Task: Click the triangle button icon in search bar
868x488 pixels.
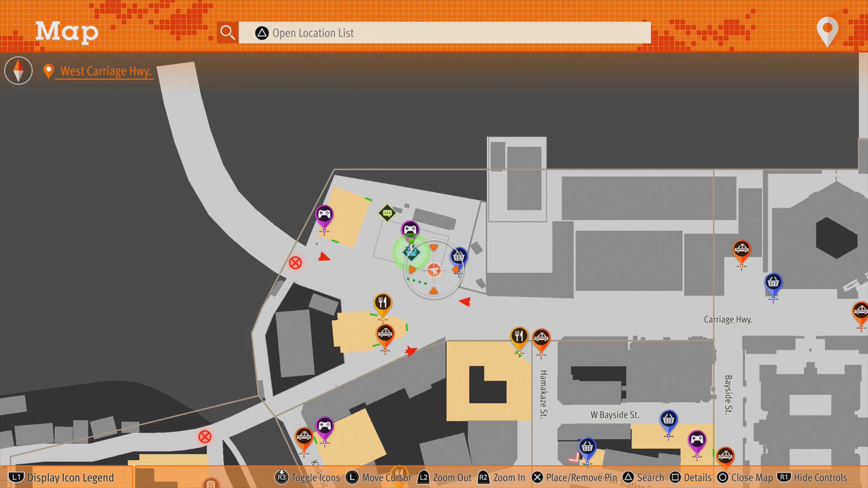Action: (x=262, y=33)
